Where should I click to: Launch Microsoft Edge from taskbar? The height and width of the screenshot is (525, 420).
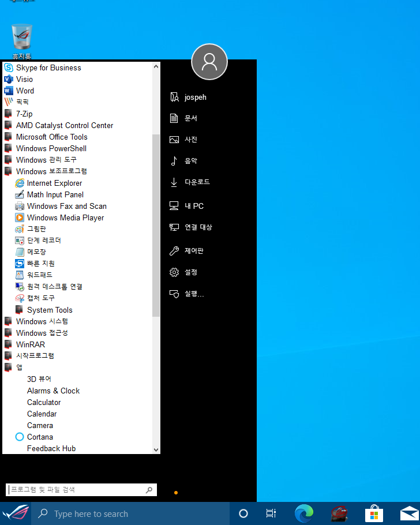[304, 513]
